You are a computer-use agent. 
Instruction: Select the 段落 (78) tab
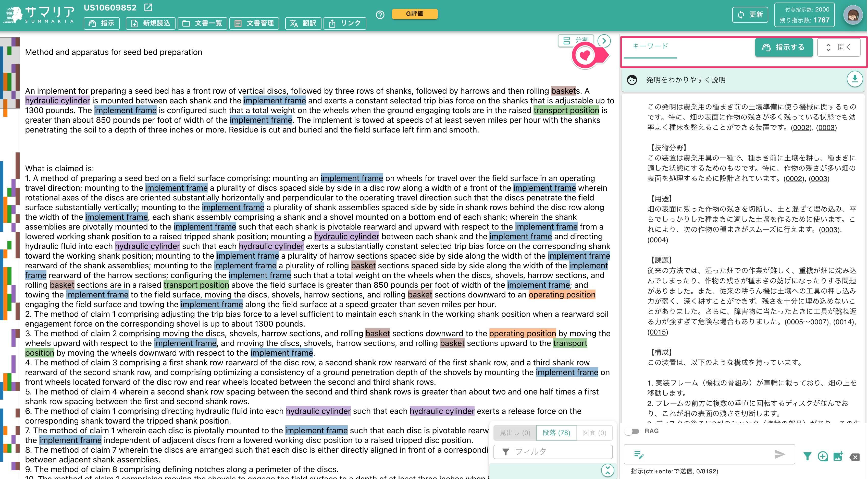[x=556, y=433]
